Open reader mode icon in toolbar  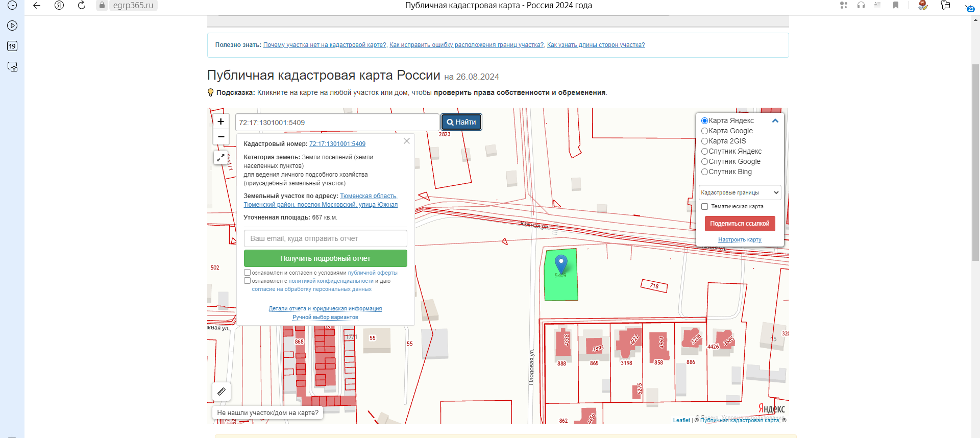point(877,5)
